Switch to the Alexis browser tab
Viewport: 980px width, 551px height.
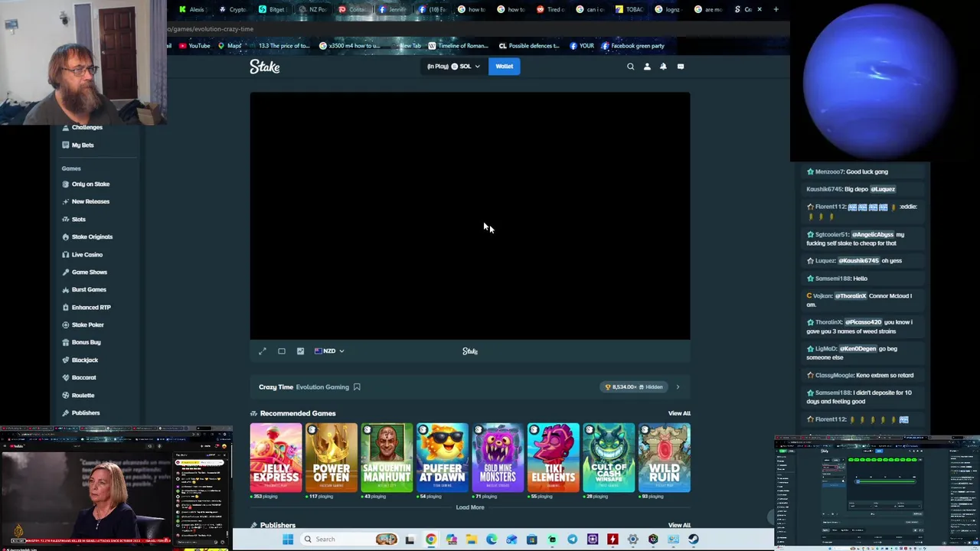[x=191, y=9]
